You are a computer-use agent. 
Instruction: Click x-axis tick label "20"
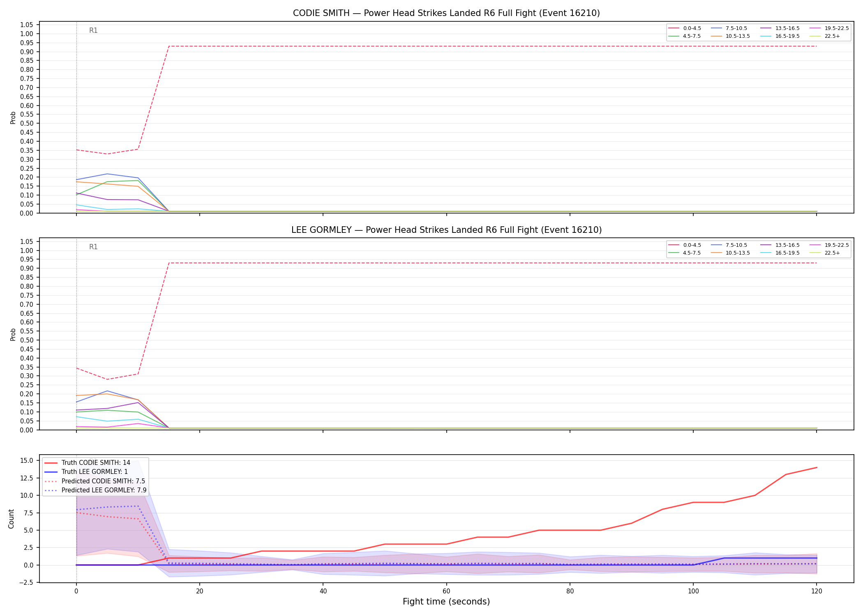[x=200, y=591]
